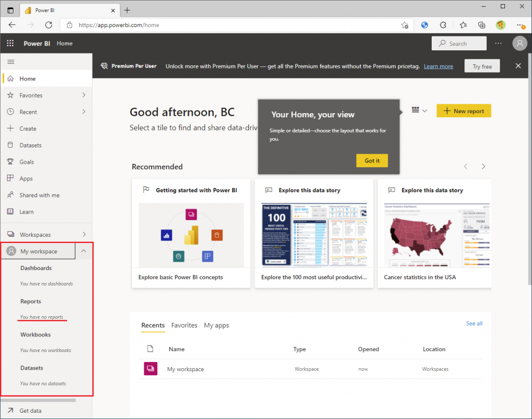This screenshot has height=419, width=532.
Task: Click Reports heading under My workspace
Action: click(x=31, y=301)
